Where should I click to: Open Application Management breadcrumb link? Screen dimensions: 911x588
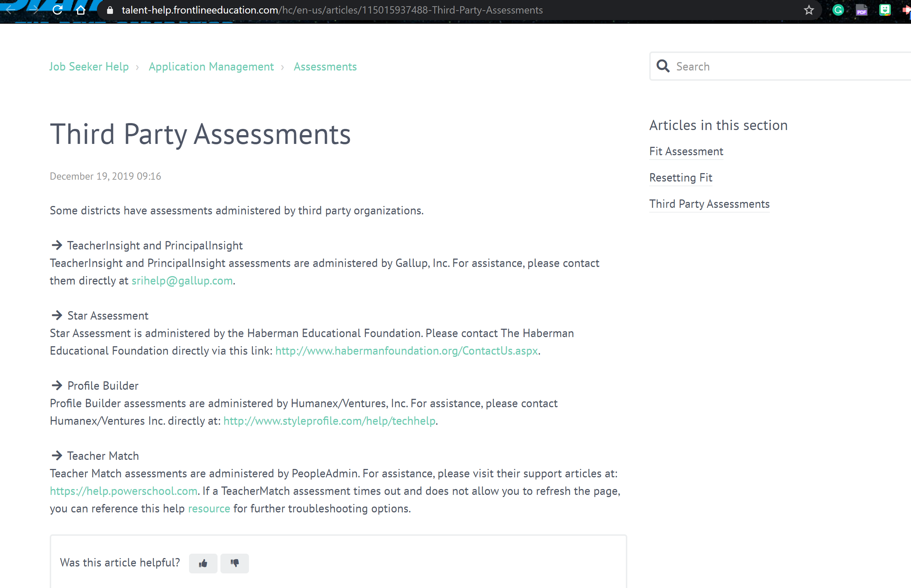pos(211,66)
